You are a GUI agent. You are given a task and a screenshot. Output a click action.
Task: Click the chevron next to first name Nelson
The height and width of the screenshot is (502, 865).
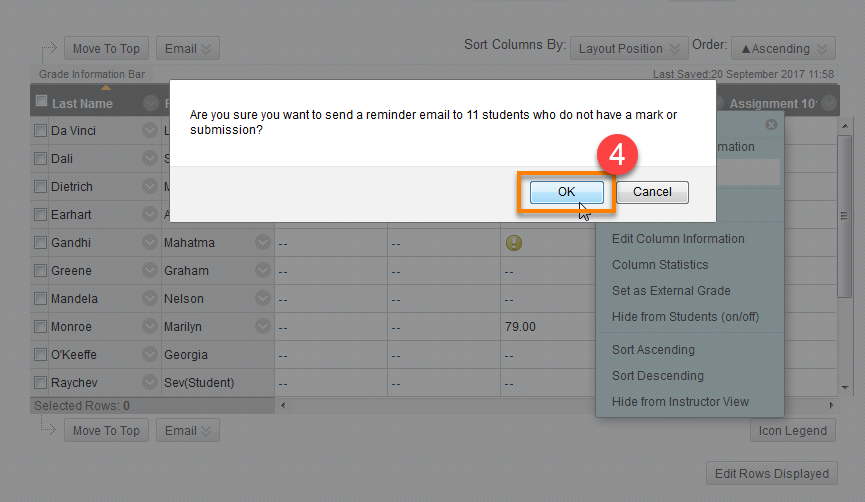[x=263, y=299]
